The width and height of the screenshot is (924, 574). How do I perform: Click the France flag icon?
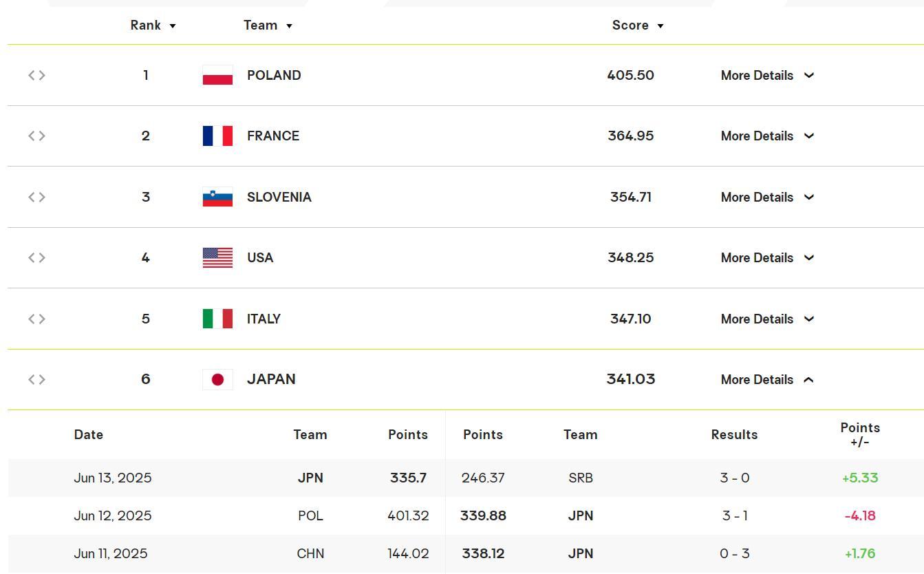(x=217, y=136)
